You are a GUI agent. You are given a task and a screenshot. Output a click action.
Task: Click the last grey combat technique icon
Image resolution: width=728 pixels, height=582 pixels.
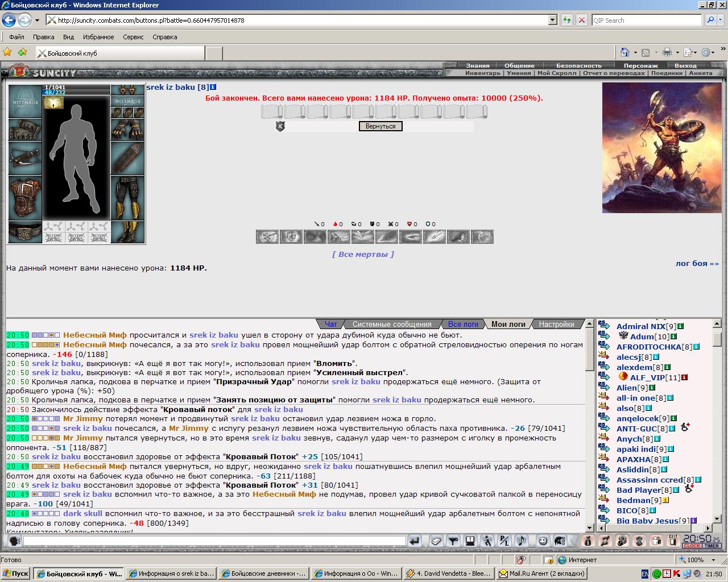(482, 236)
